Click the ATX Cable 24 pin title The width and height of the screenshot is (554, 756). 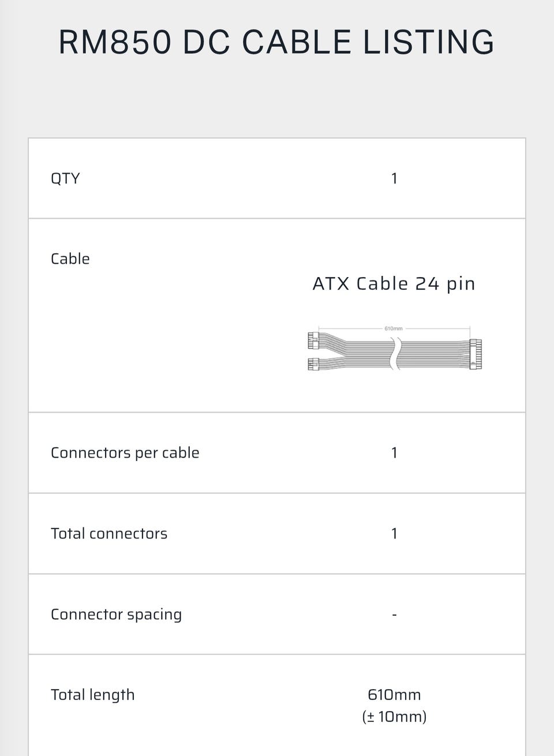pos(394,284)
